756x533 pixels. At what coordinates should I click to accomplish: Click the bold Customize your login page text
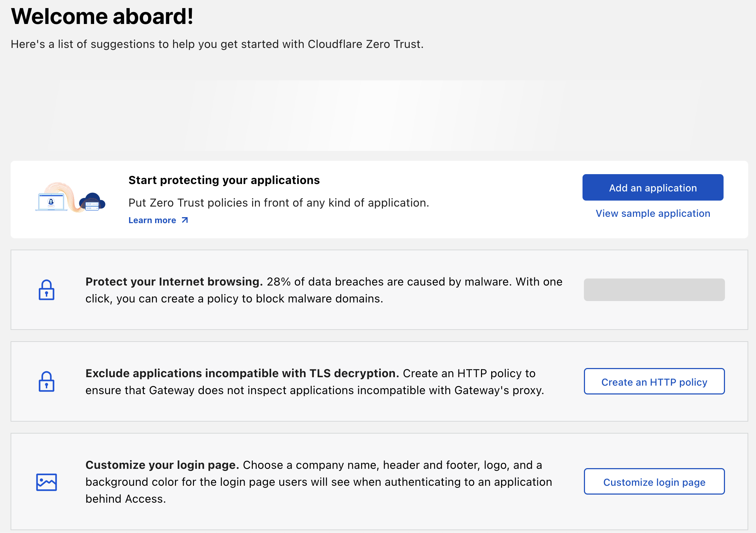pyautogui.click(x=162, y=465)
